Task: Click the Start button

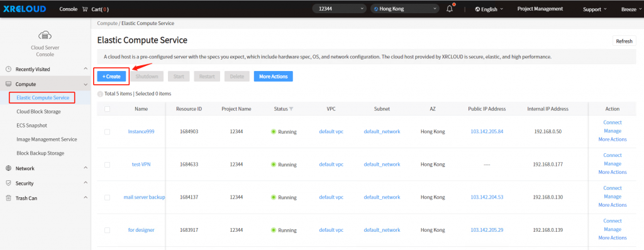Action: [179, 77]
